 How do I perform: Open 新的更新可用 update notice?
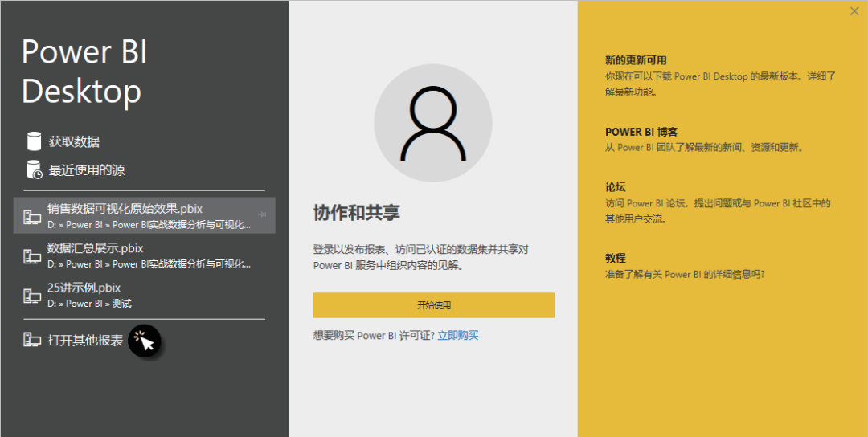click(x=636, y=60)
